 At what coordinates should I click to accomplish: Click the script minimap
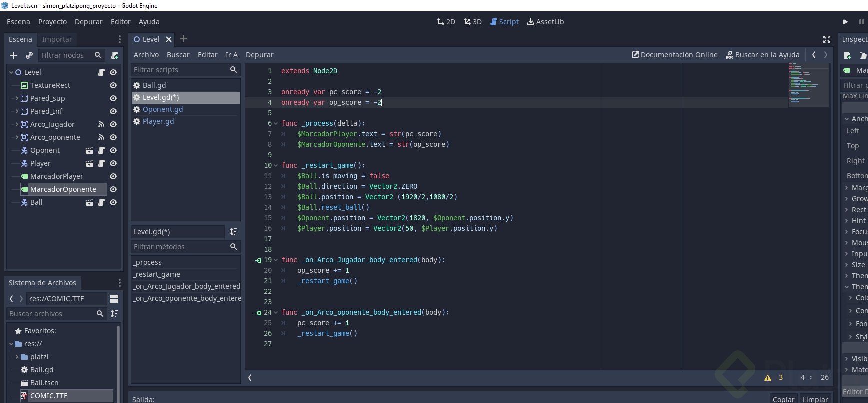pyautogui.click(x=808, y=85)
